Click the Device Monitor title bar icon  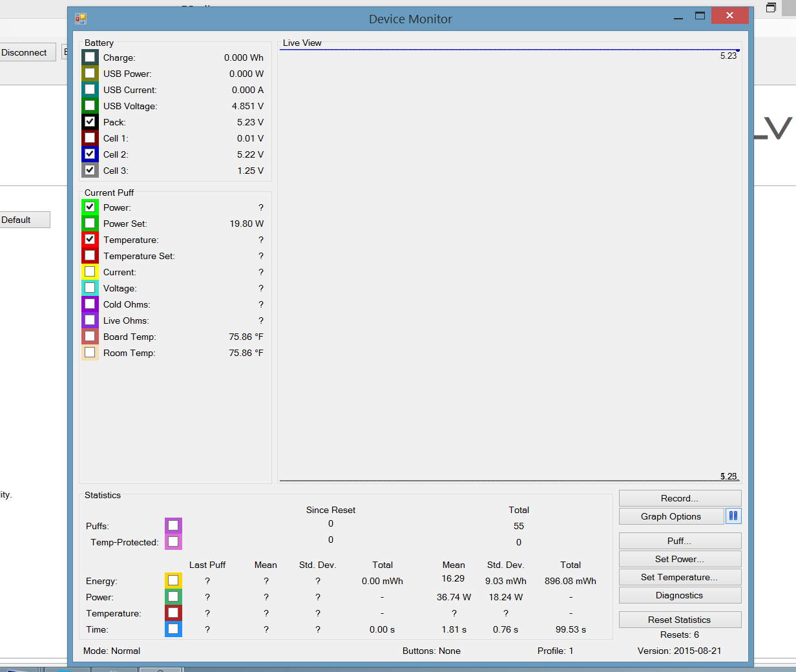[x=81, y=19]
